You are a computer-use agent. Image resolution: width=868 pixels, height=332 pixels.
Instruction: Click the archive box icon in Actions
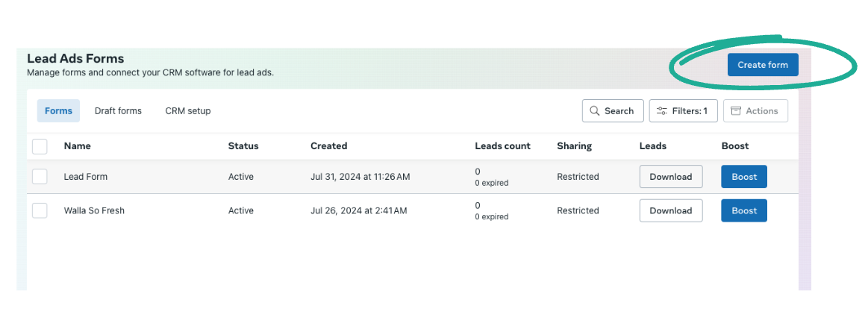coord(736,111)
